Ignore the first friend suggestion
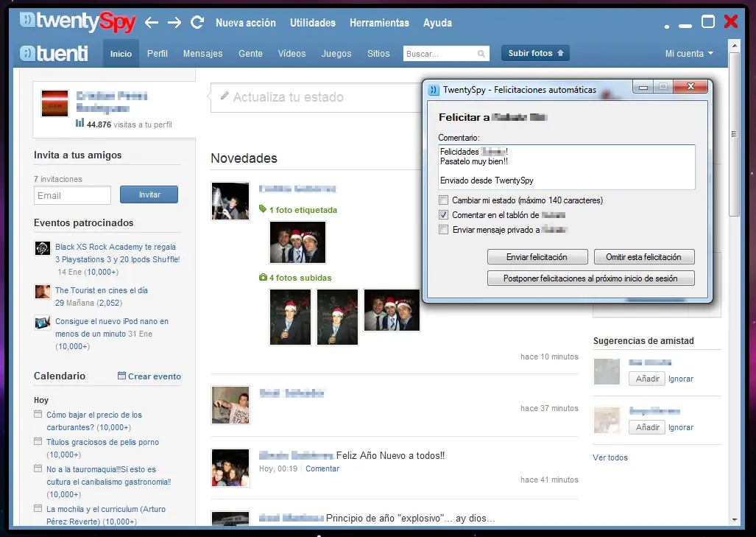This screenshot has width=756, height=537. click(681, 379)
